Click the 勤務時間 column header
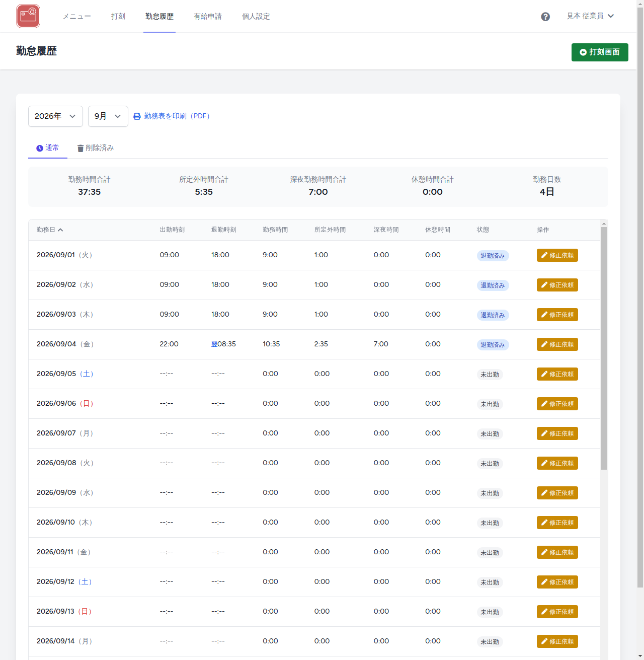Viewport: 644px width, 660px height. [x=275, y=230]
